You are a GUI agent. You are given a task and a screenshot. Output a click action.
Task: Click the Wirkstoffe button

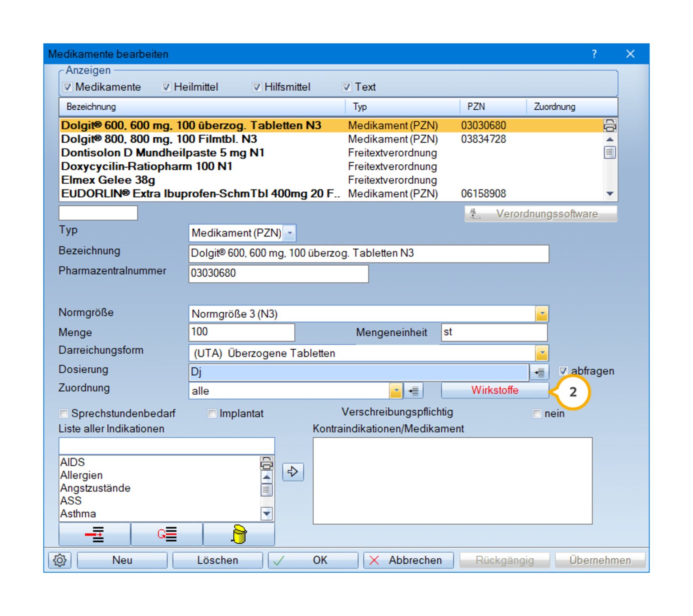[495, 390]
